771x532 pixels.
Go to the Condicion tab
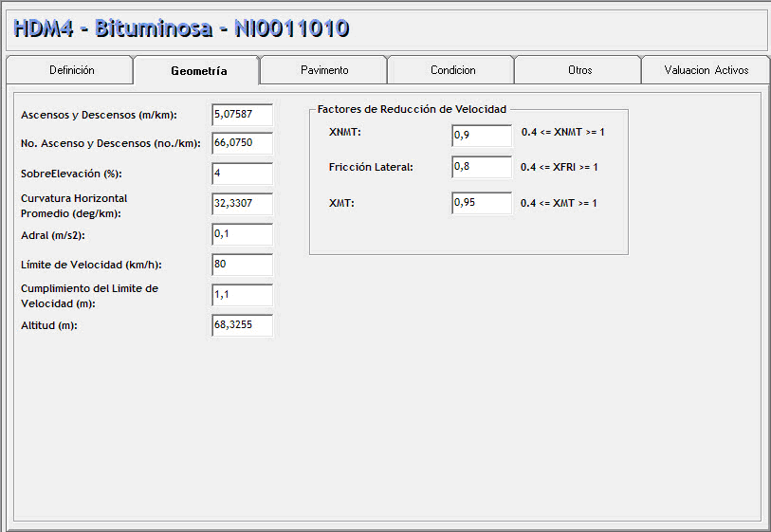point(452,70)
